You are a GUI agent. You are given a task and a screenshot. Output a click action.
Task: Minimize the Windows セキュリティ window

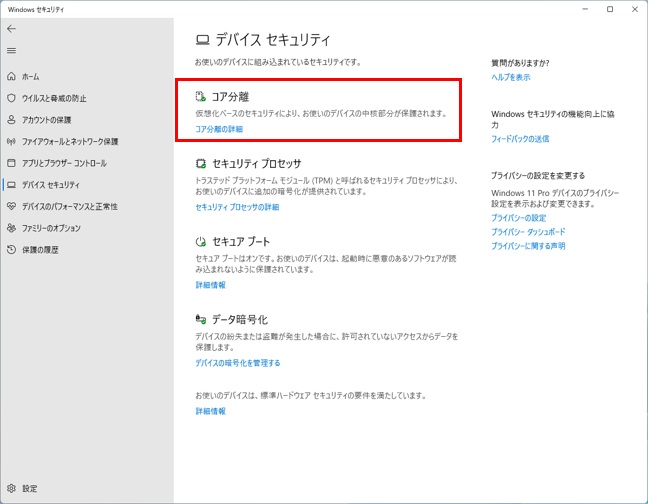click(x=585, y=9)
